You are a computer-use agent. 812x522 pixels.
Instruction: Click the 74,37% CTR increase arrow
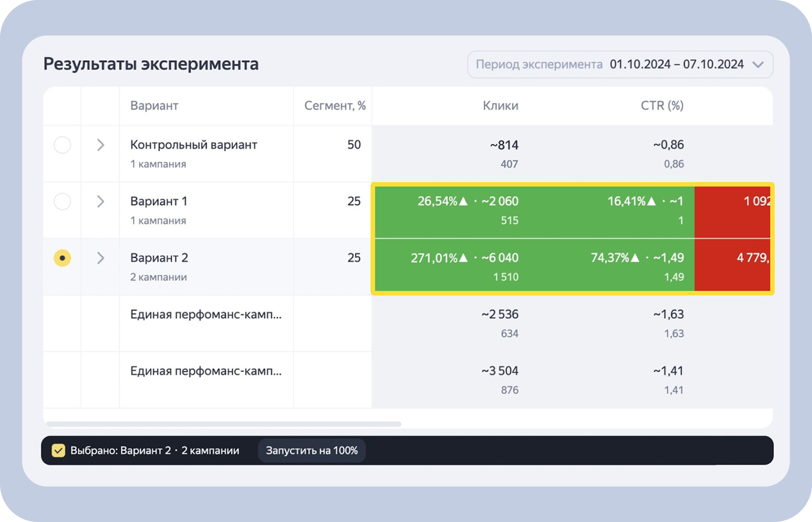635,258
